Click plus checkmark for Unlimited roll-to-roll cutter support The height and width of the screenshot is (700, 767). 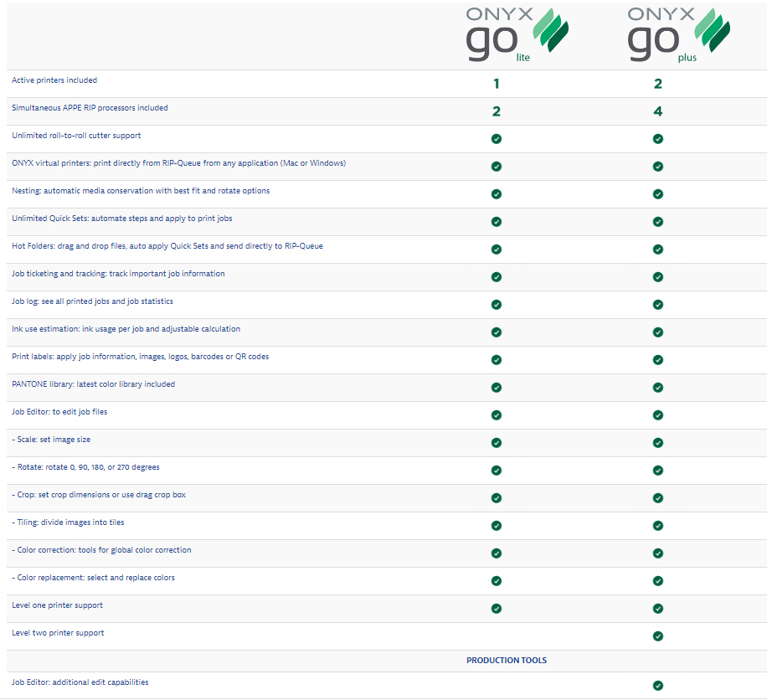(658, 139)
